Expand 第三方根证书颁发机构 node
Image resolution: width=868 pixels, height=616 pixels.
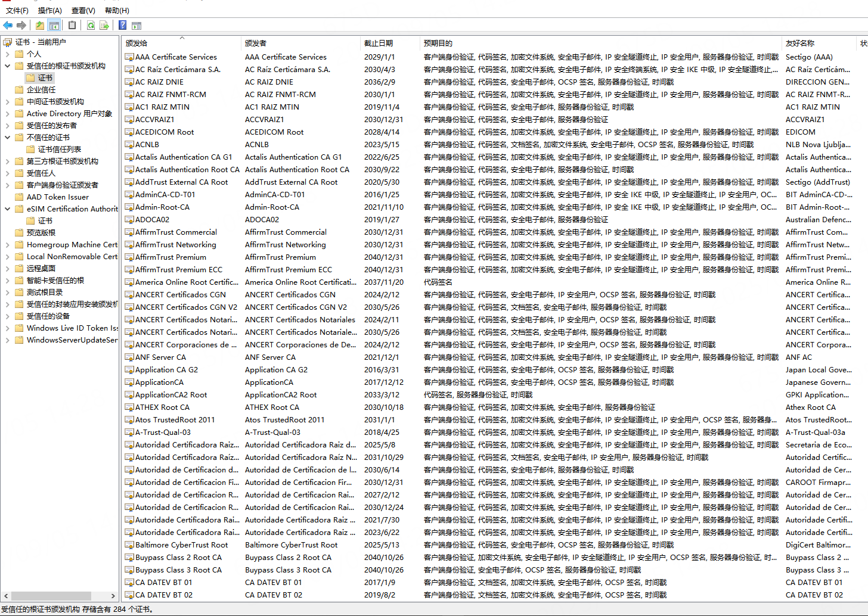click(x=8, y=161)
